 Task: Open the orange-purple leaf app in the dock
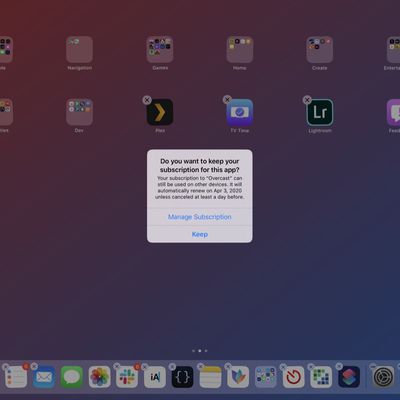point(238,377)
